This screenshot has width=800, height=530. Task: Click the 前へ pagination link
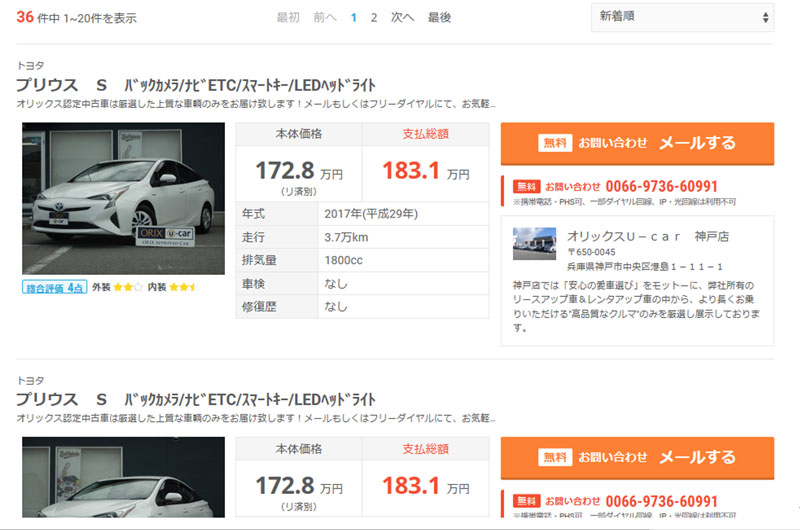tap(325, 18)
